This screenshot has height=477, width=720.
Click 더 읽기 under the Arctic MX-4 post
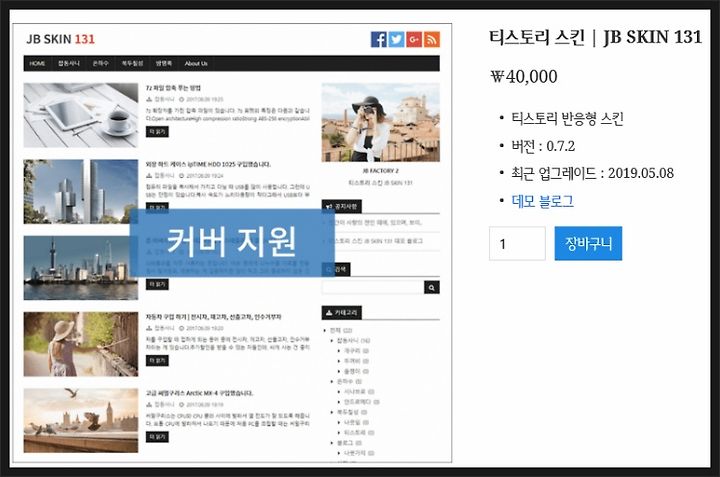[157, 437]
